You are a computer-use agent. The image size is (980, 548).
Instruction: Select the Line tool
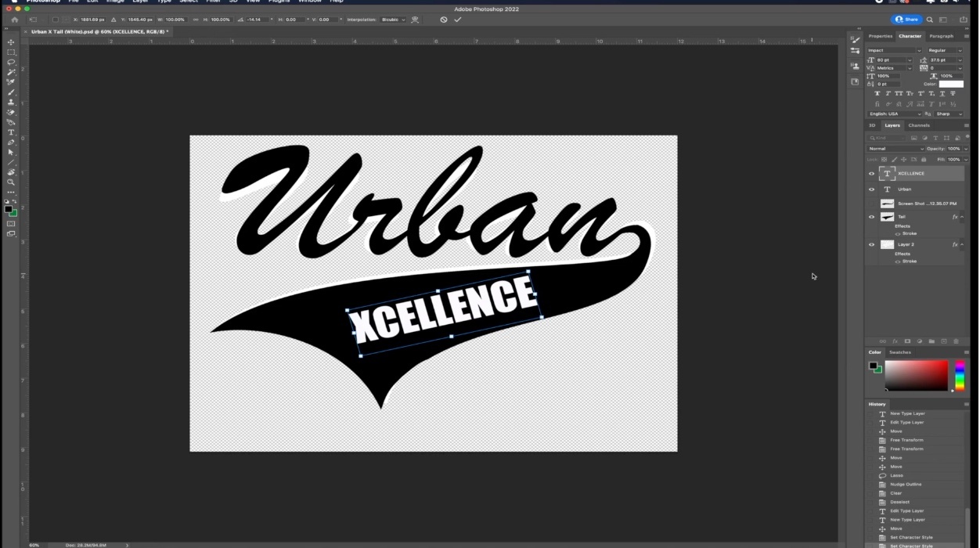(x=11, y=162)
